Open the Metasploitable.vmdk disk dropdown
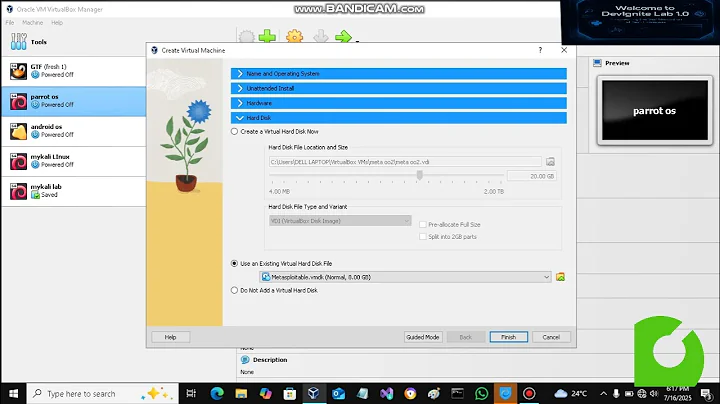 pyautogui.click(x=405, y=277)
